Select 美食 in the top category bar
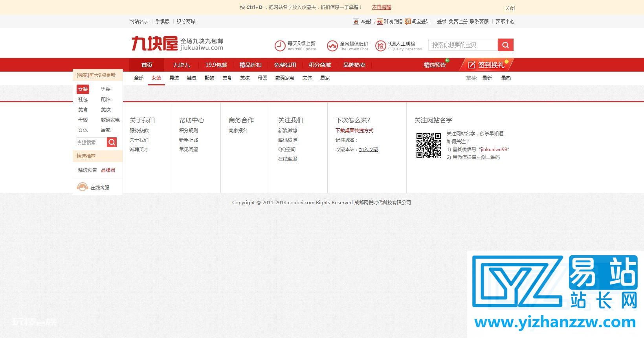The width and height of the screenshot is (644, 338). point(227,78)
